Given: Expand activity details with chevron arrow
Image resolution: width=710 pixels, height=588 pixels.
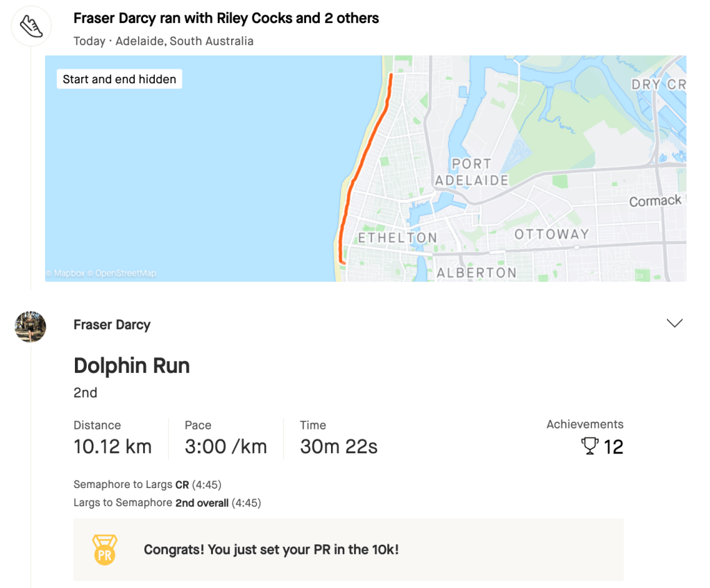Looking at the screenshot, I should (x=674, y=324).
